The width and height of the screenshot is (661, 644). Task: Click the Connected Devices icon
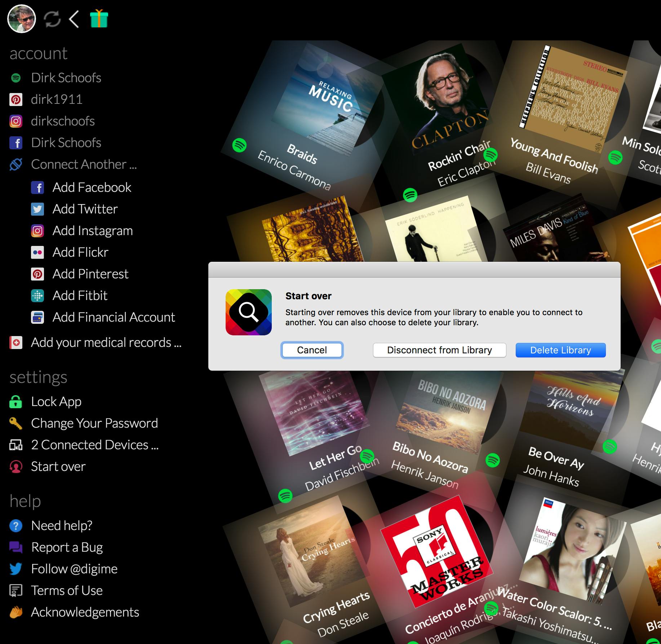(x=16, y=445)
